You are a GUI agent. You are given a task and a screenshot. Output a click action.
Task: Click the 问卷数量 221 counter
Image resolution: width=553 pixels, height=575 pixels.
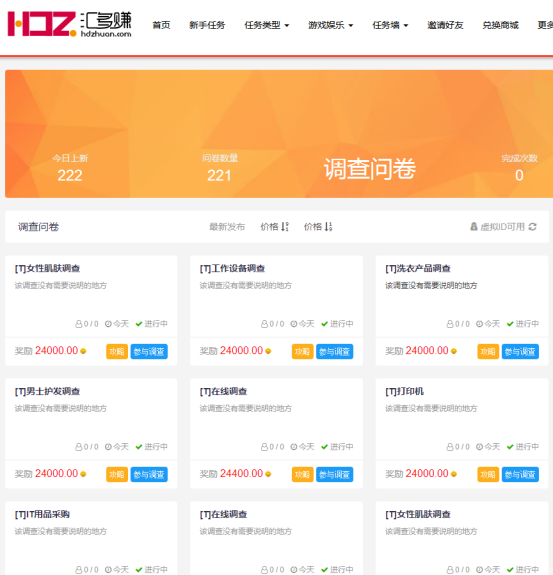coord(219,169)
